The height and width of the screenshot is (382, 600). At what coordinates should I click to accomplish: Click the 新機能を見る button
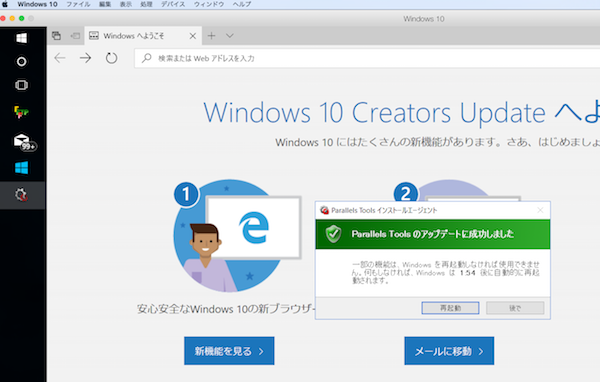[x=229, y=351]
